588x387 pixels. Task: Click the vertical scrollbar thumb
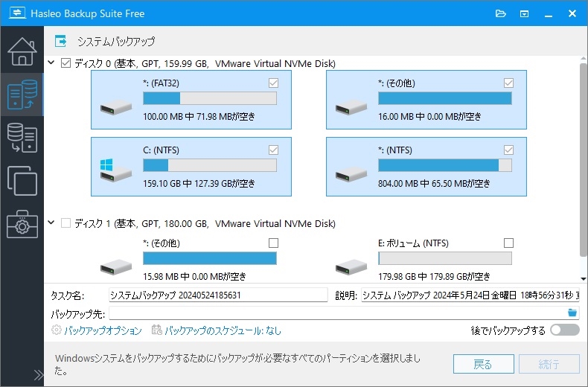(x=583, y=160)
